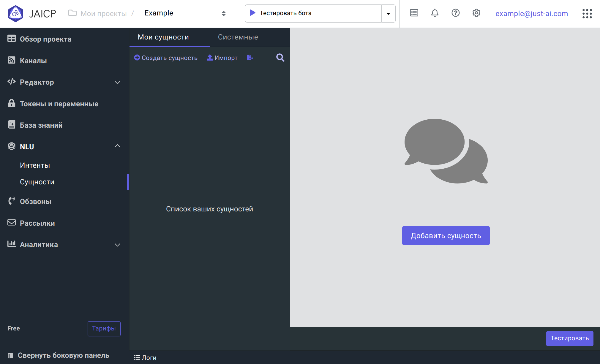Open the Логи panel
Screen dimensions: 600x364
[145, 357]
